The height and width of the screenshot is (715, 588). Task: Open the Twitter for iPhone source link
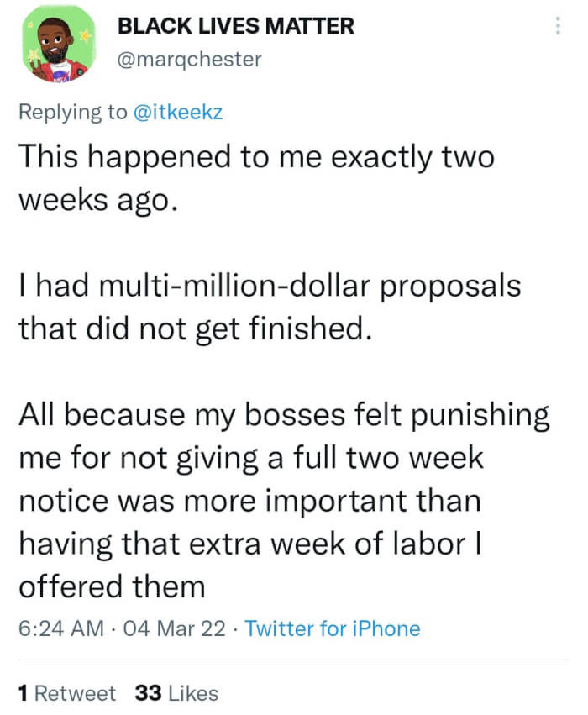(333, 628)
